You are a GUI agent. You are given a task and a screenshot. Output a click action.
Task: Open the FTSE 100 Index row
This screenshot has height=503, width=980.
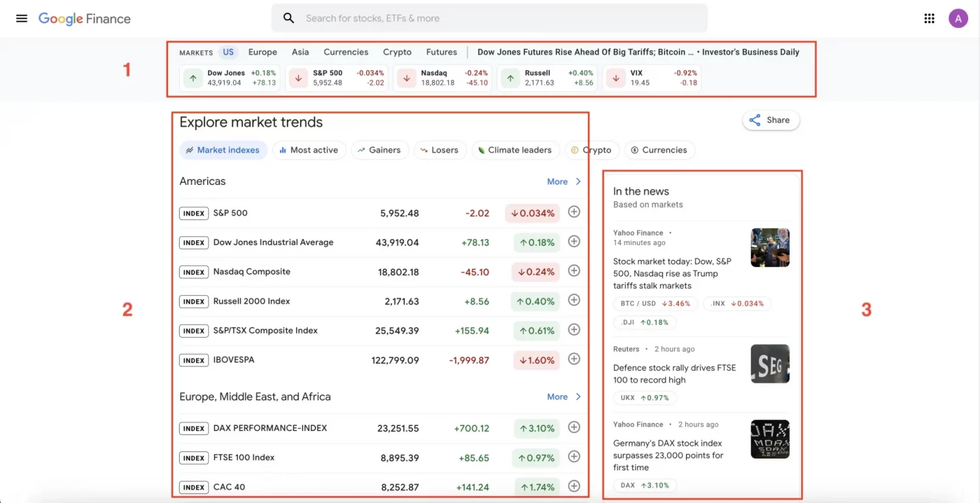380,458
